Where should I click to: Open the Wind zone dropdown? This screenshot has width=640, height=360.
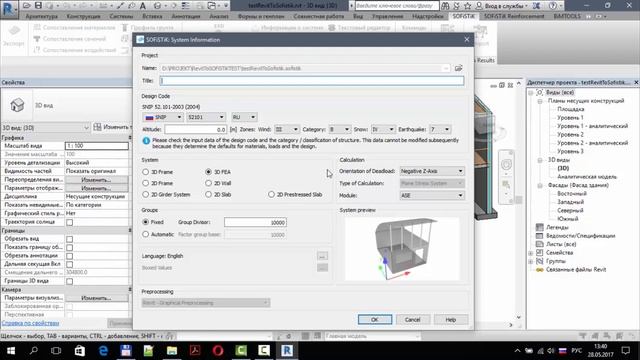pos(287,129)
